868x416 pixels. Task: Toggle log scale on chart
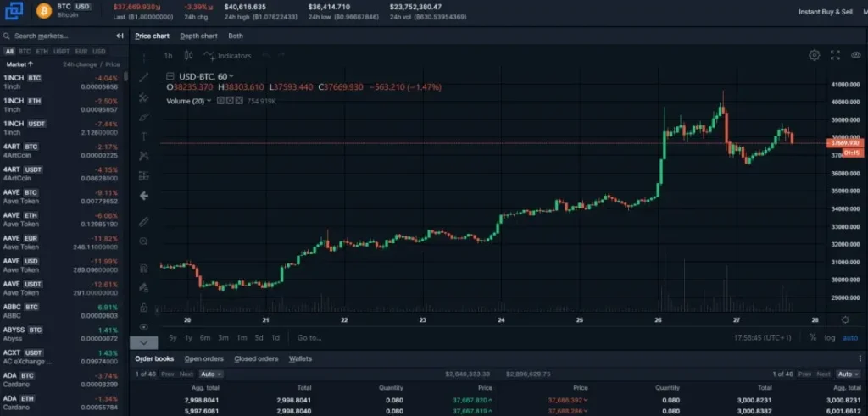(x=829, y=337)
